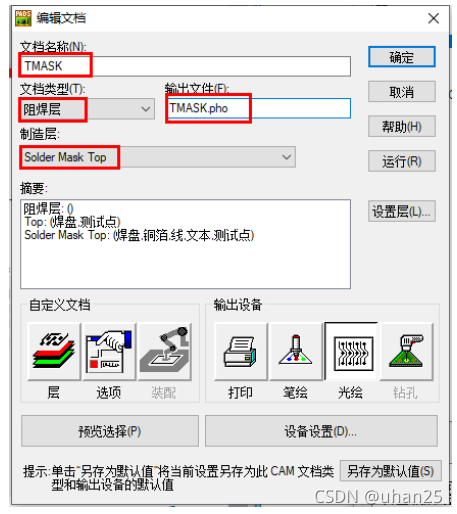The image size is (457, 514).
Task: Click the 钻孔 (Drill) output device icon
Action: [407, 351]
